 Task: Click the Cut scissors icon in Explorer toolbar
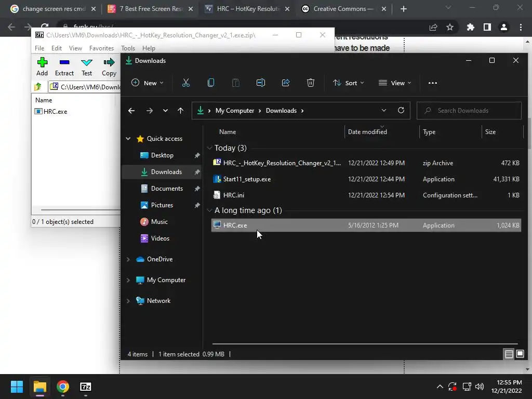click(x=186, y=83)
